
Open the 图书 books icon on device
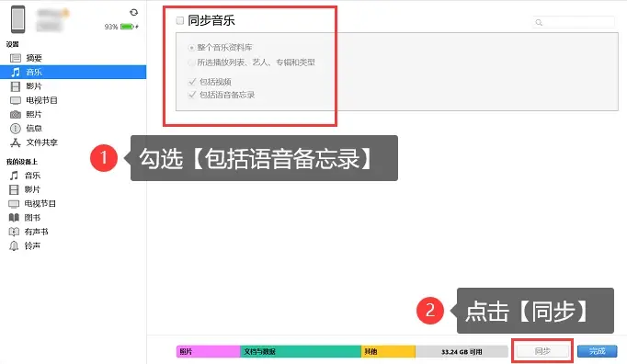(14, 218)
